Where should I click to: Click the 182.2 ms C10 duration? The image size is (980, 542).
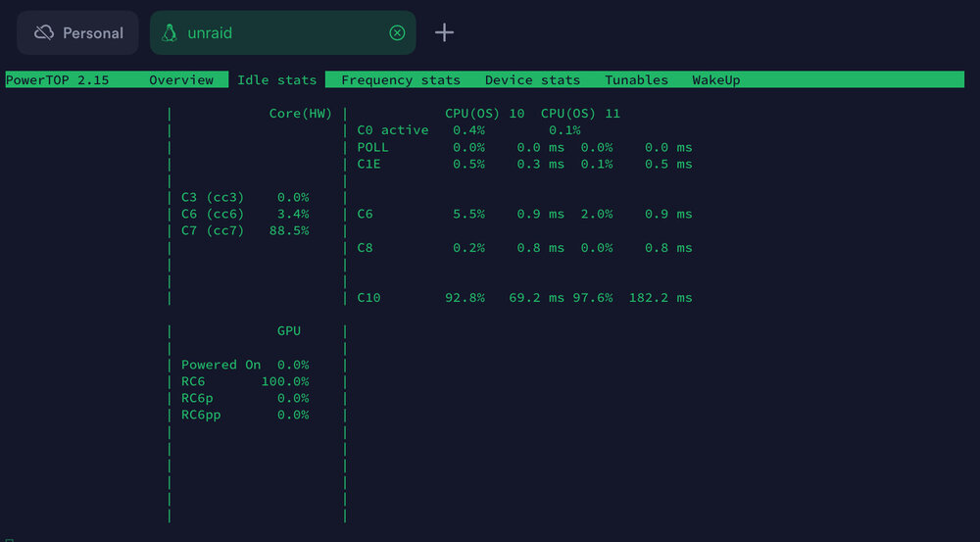660,298
